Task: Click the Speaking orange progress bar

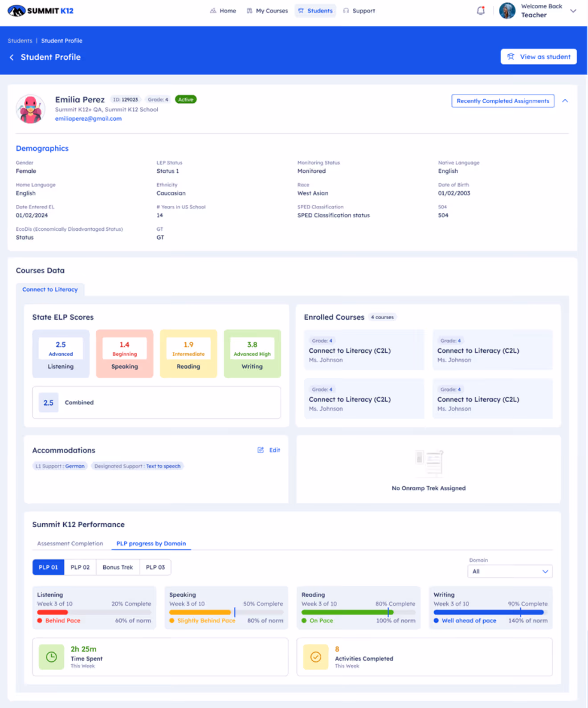Action: tap(200, 612)
